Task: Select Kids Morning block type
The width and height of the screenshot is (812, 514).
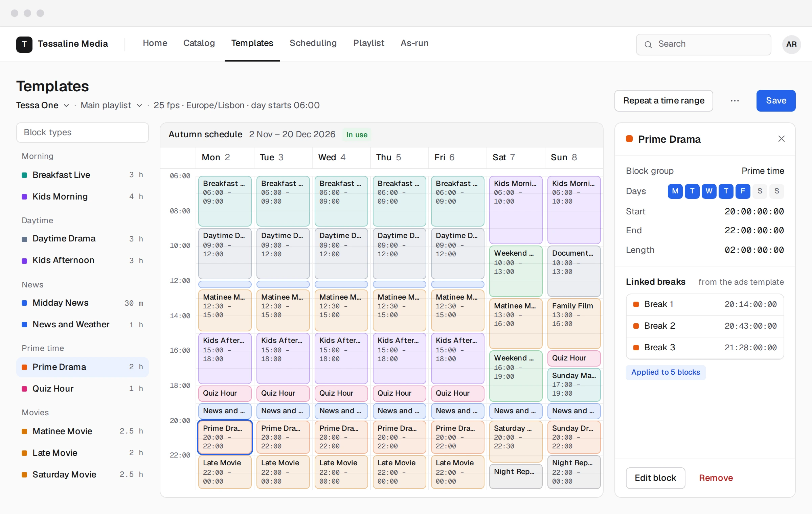Action: (x=83, y=197)
